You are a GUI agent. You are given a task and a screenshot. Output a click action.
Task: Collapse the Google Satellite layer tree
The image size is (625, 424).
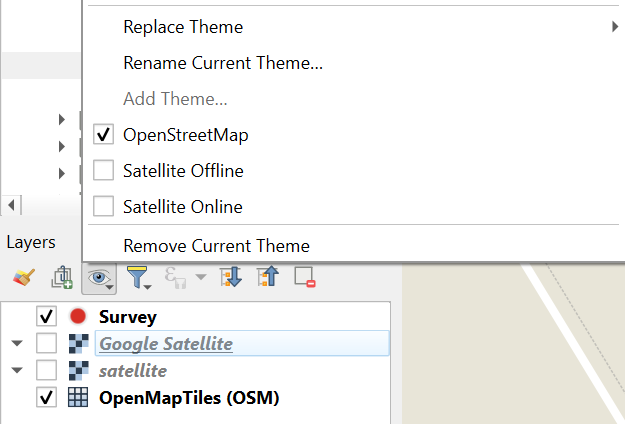(x=17, y=344)
